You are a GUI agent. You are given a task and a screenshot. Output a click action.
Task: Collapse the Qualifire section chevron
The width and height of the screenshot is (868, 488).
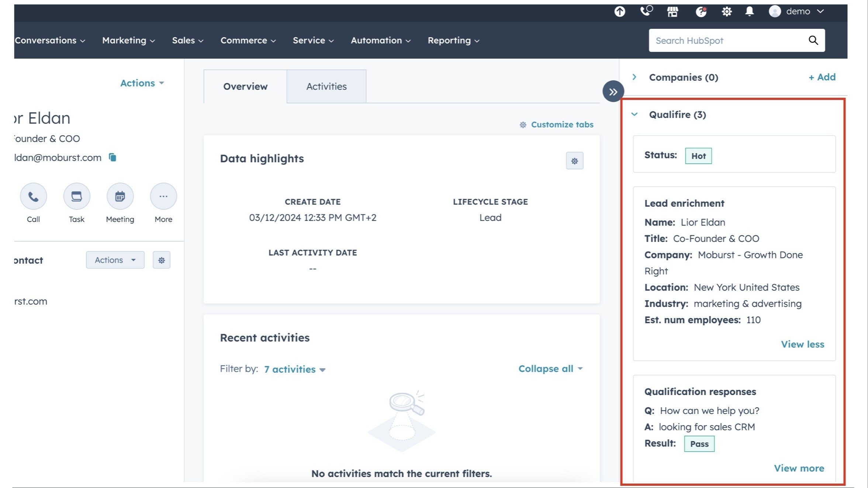634,114
